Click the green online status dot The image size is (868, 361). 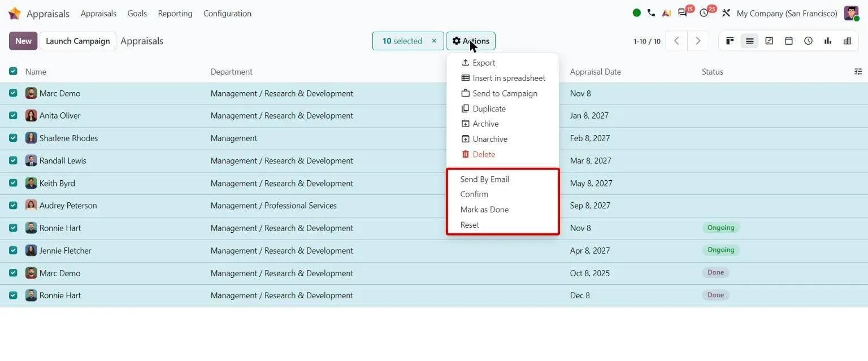[637, 13]
